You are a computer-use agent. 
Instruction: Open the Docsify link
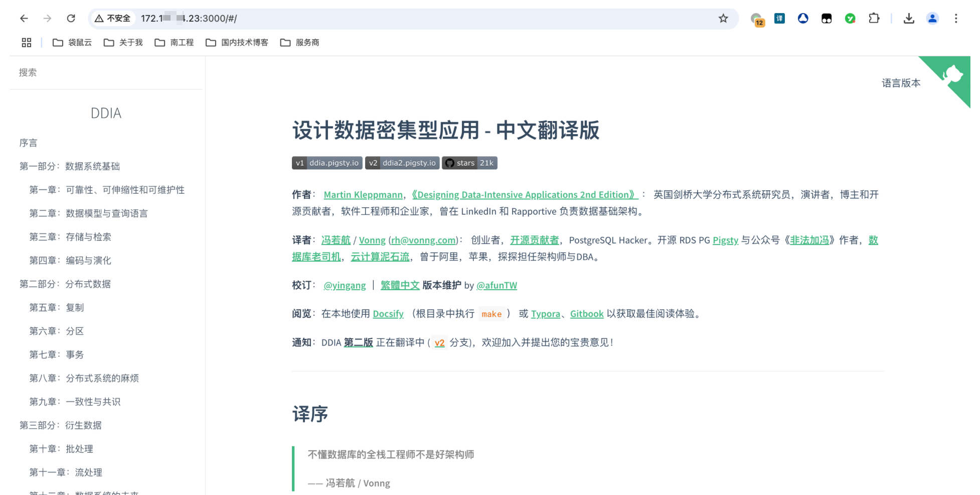pos(388,314)
